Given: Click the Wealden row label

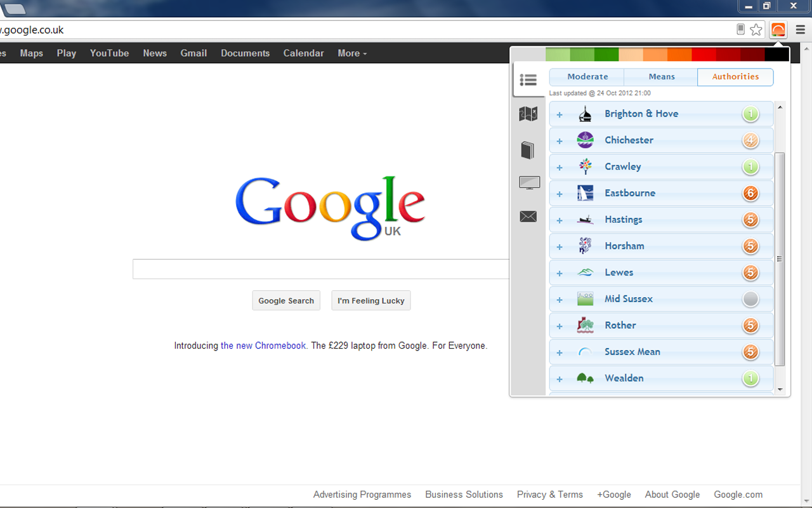Looking at the screenshot, I should [624, 378].
